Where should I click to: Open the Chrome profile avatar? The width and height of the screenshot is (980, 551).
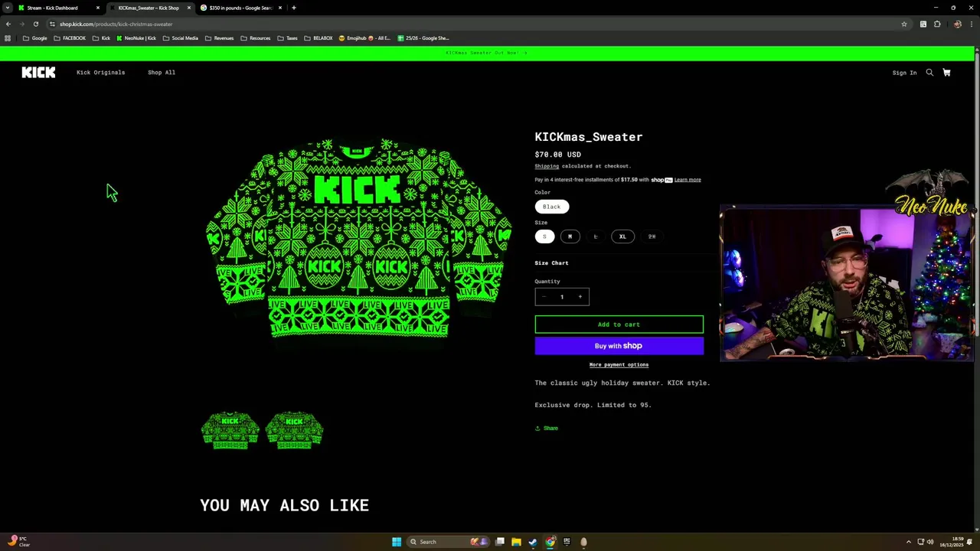pos(957,24)
